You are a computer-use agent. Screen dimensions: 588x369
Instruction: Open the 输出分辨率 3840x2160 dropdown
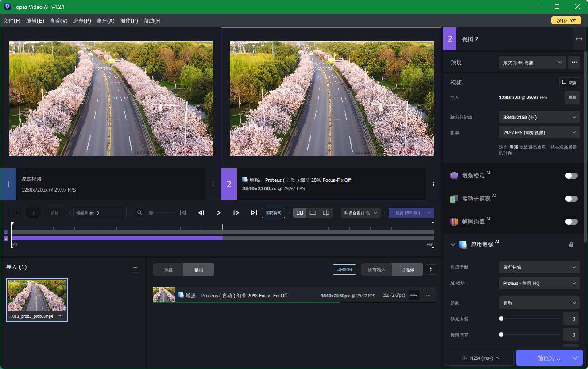(539, 117)
